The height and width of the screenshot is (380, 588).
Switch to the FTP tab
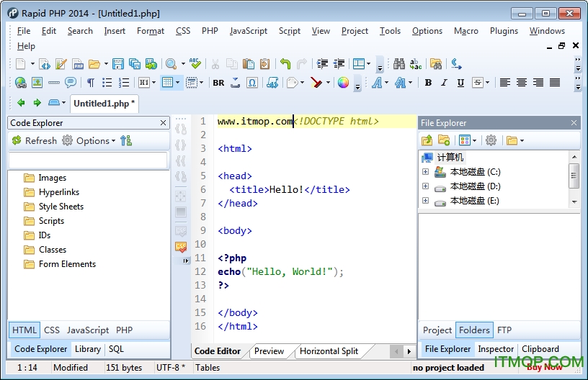[504, 330]
